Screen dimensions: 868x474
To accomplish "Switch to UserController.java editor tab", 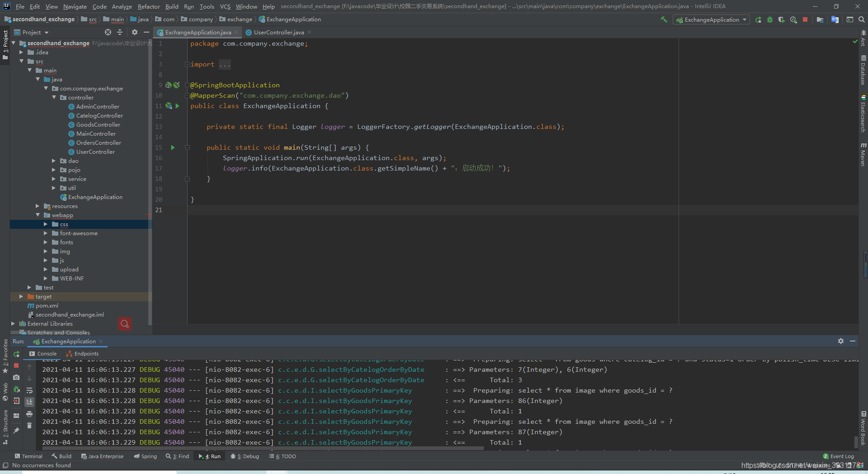I will [278, 32].
